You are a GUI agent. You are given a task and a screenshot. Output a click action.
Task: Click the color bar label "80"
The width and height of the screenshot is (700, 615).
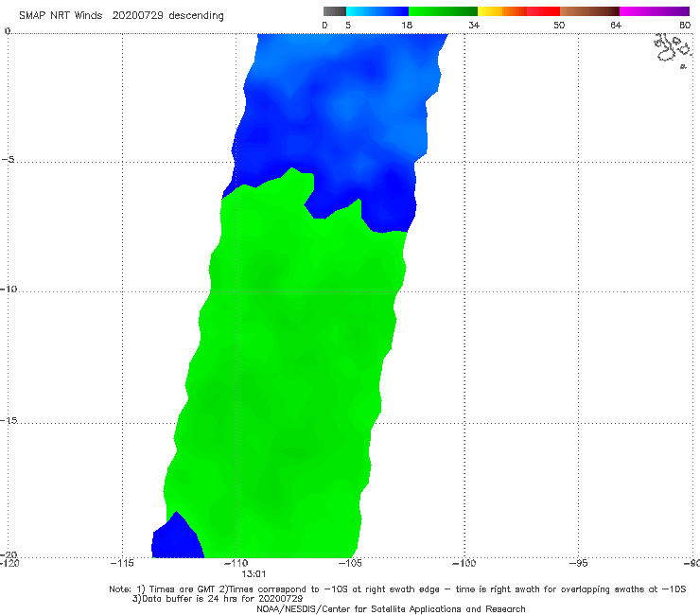(x=685, y=26)
